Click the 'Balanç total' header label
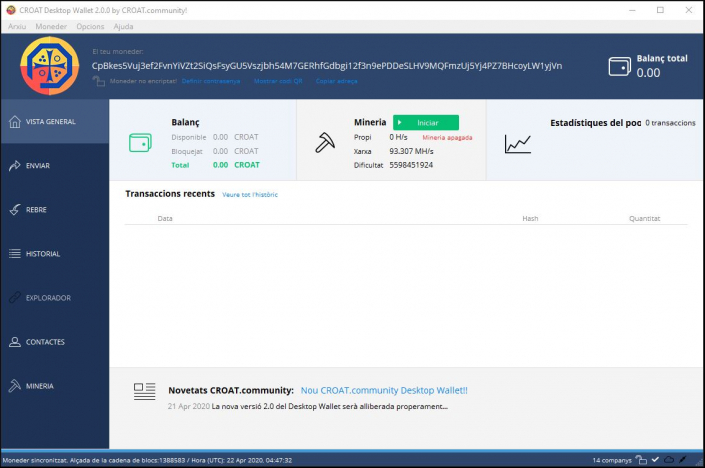This screenshot has width=705, height=468. pos(662,58)
